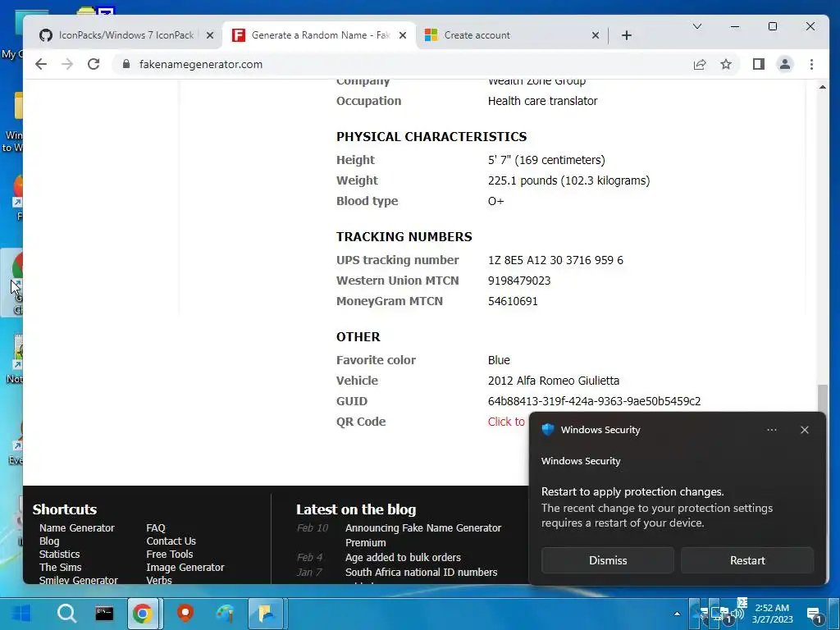Close the Windows Security toast
Viewport: 840px width, 630px height.
[804, 430]
